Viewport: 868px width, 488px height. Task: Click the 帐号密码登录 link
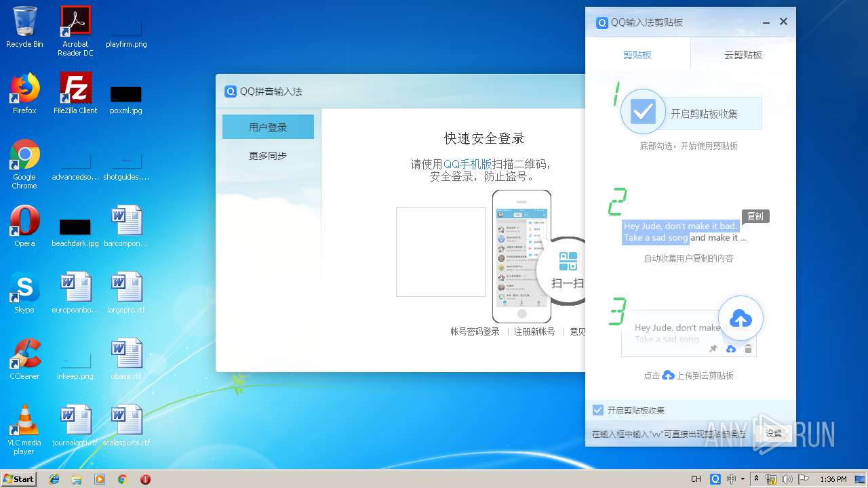pyautogui.click(x=475, y=331)
